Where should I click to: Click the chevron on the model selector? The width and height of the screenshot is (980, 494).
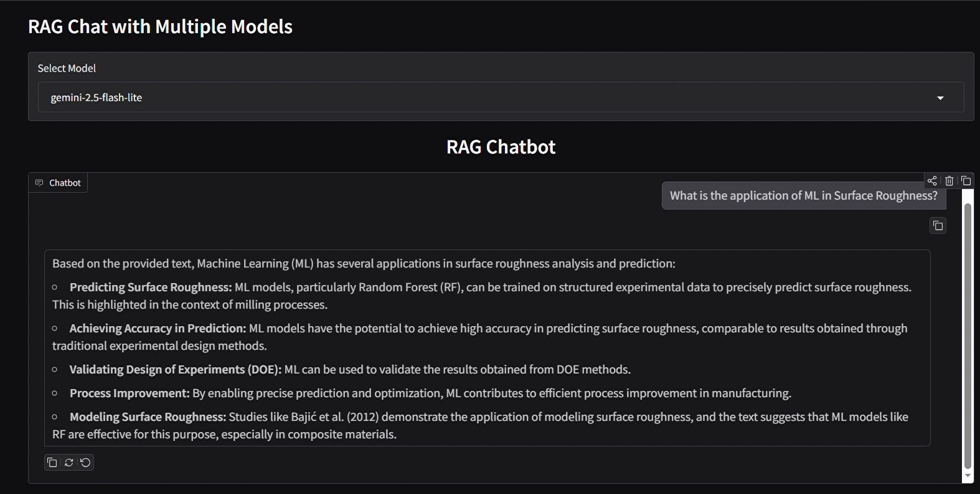(x=941, y=97)
